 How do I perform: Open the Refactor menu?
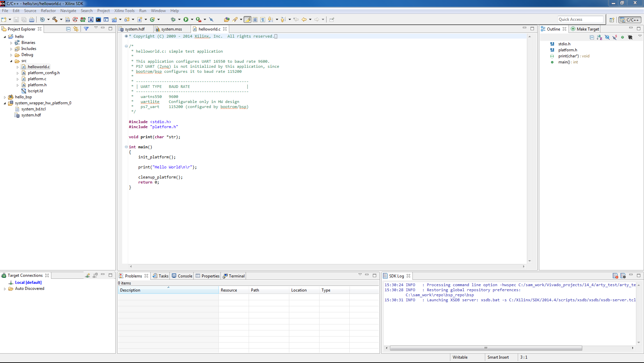(x=48, y=11)
